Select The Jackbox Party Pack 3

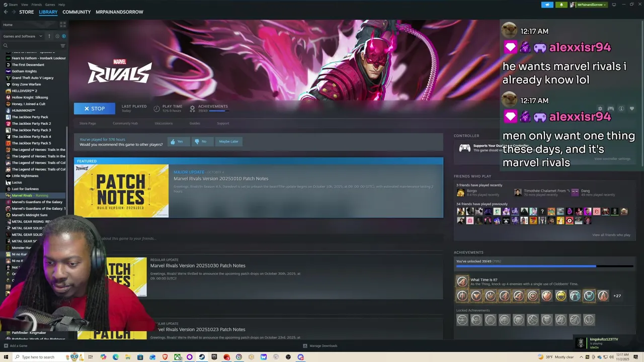[x=31, y=130]
